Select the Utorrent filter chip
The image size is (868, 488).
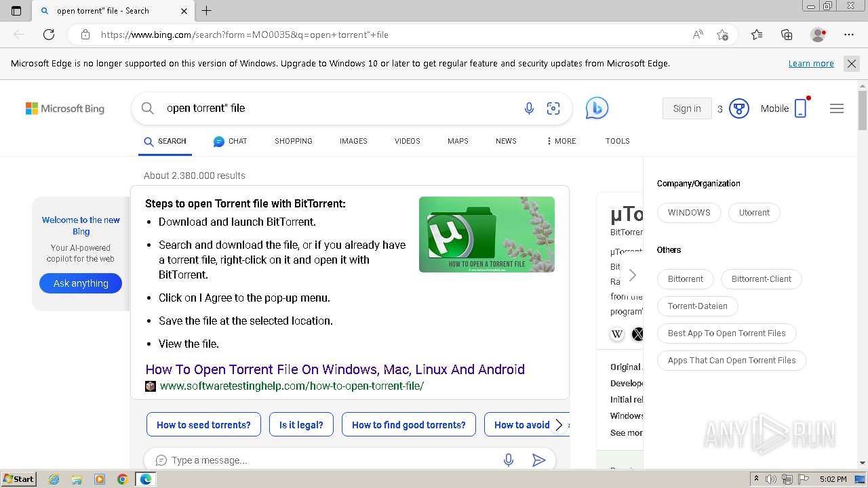(x=754, y=212)
